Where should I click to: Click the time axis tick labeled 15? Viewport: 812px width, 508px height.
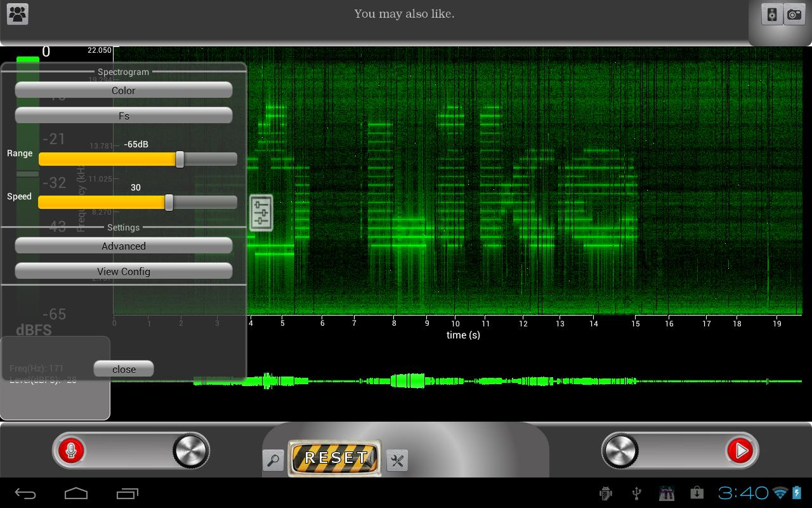click(636, 323)
